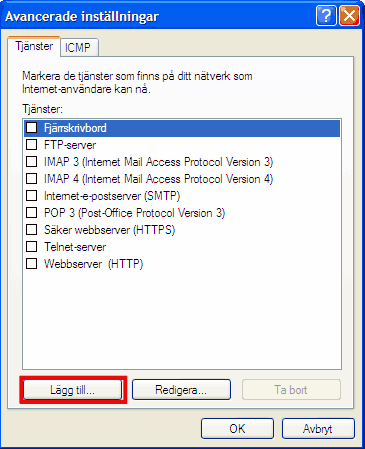The width and height of the screenshot is (365, 449).
Task: Close the Avancerade inställningar dialog
Action: [349, 16]
